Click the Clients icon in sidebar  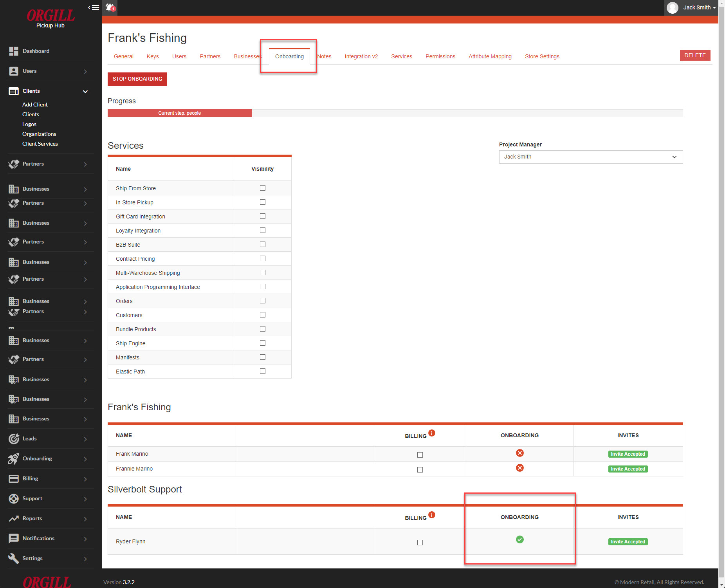pos(14,91)
